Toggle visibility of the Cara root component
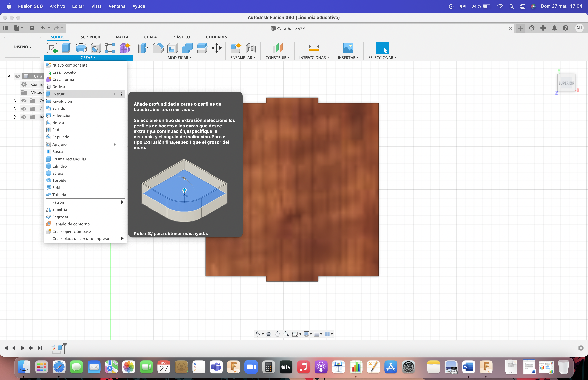 pyautogui.click(x=18, y=76)
